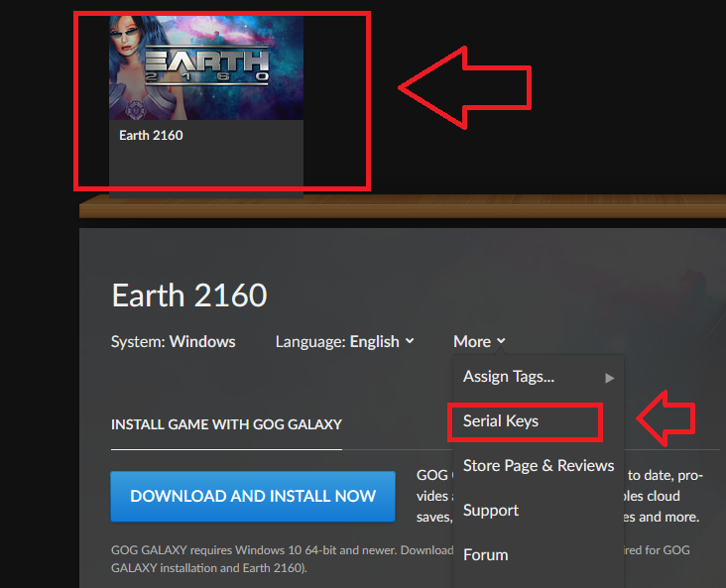726x588 pixels.
Task: Click Download and Install Now button
Action: click(253, 497)
